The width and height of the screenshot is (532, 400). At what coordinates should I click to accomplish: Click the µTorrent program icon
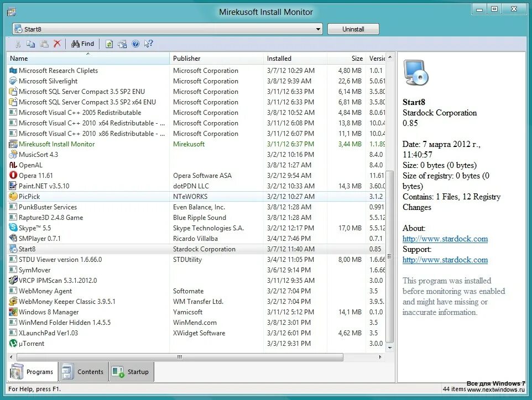(x=13, y=344)
